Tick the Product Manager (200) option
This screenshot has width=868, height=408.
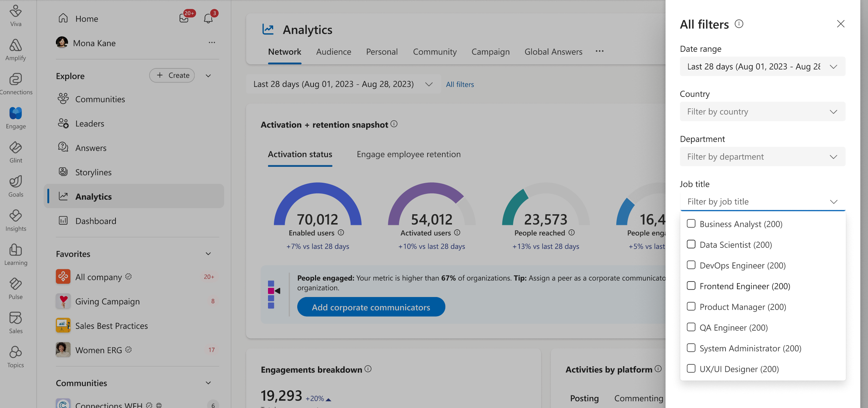[691, 307]
